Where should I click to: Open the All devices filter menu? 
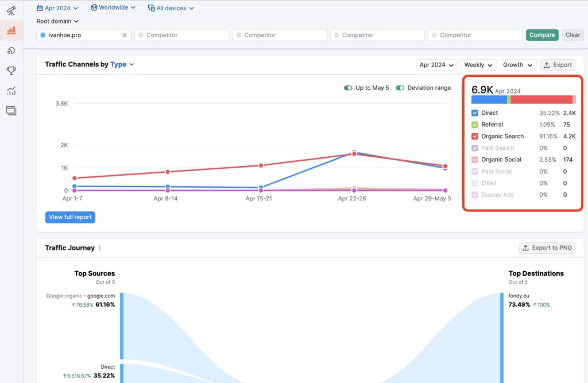pos(171,8)
